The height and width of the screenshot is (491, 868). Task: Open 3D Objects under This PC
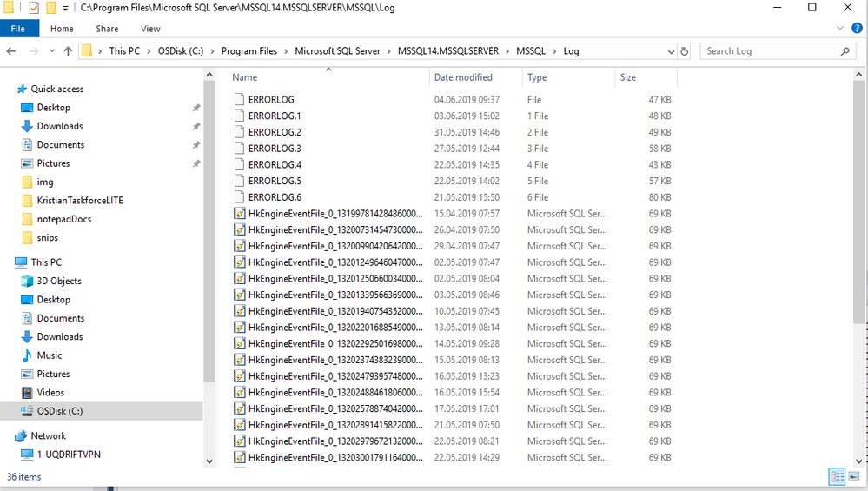[59, 282]
